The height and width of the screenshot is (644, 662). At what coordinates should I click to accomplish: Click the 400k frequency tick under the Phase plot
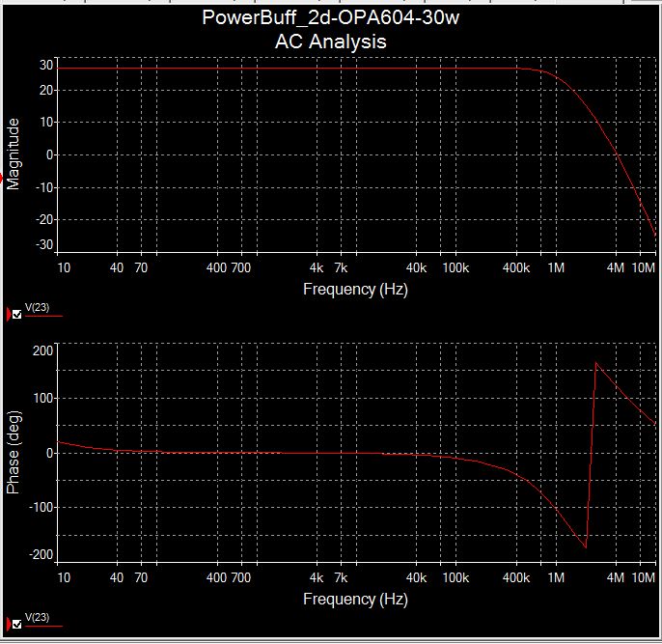(x=516, y=577)
